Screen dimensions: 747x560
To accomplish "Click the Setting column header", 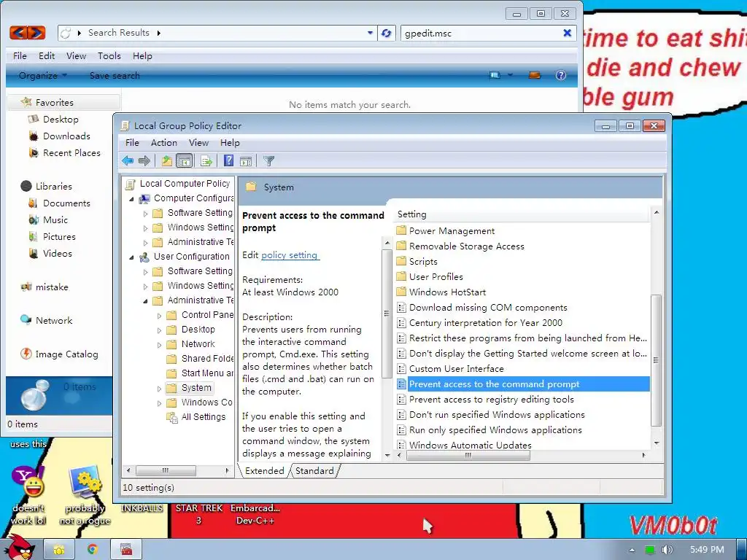I will tap(522, 214).
